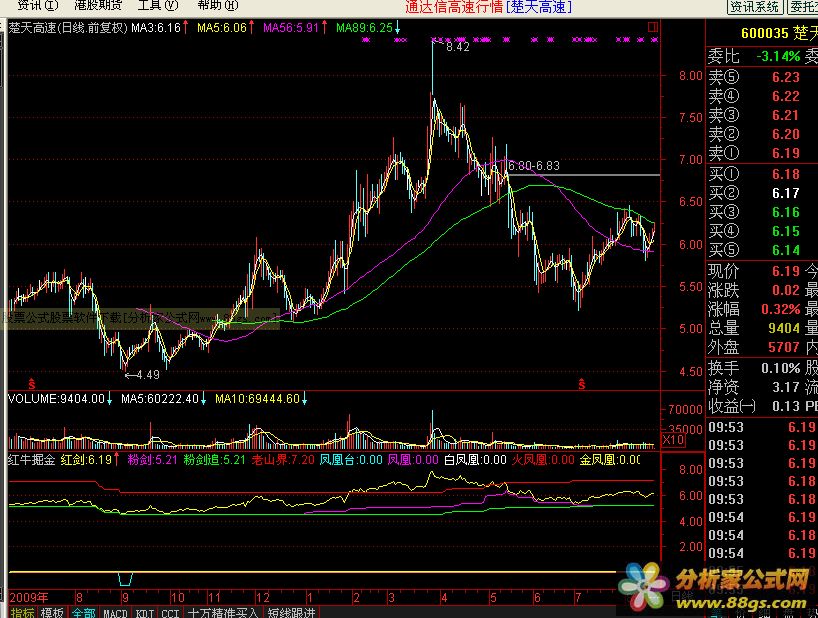Click the 买② 6.17 order row
Image resolution: width=818 pixels, height=618 pixels.
762,193
